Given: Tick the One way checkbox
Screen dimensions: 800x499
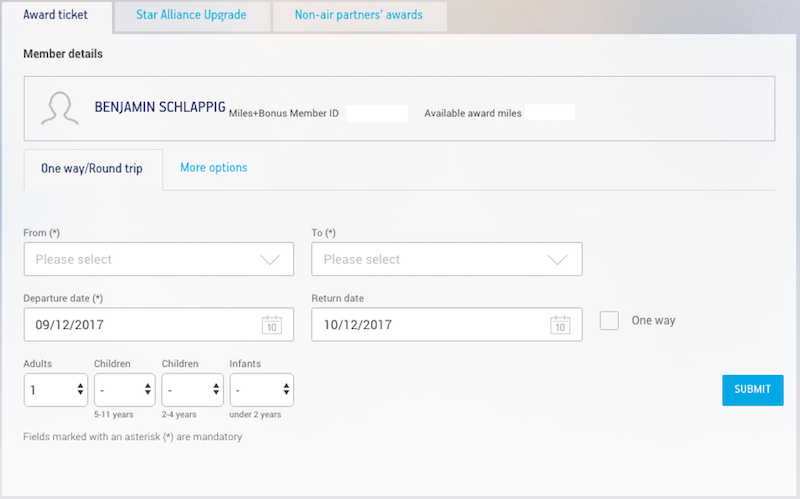Looking at the screenshot, I should point(609,320).
